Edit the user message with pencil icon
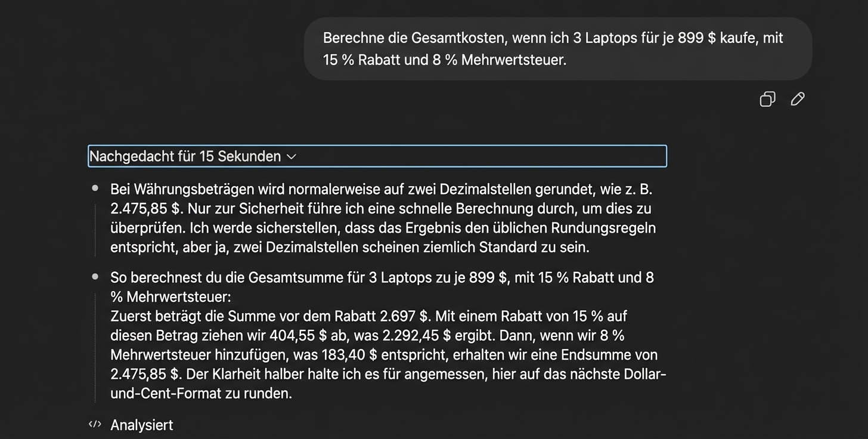 tap(797, 99)
